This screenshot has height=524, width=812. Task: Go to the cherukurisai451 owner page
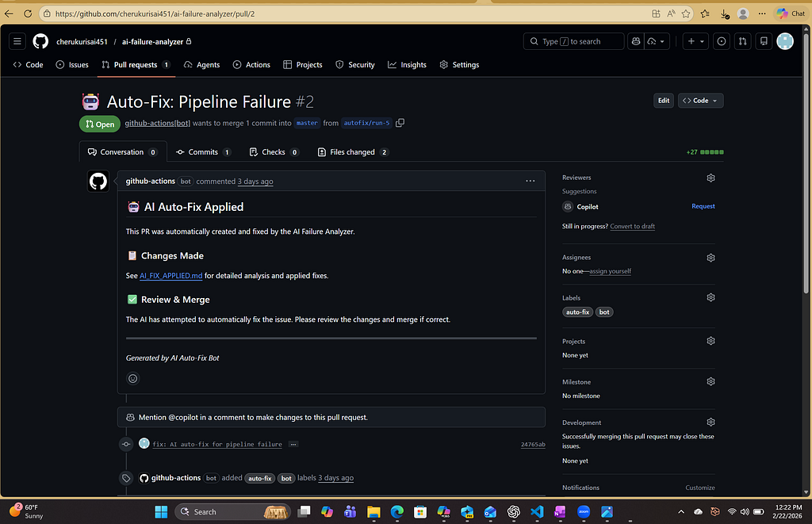pos(82,41)
